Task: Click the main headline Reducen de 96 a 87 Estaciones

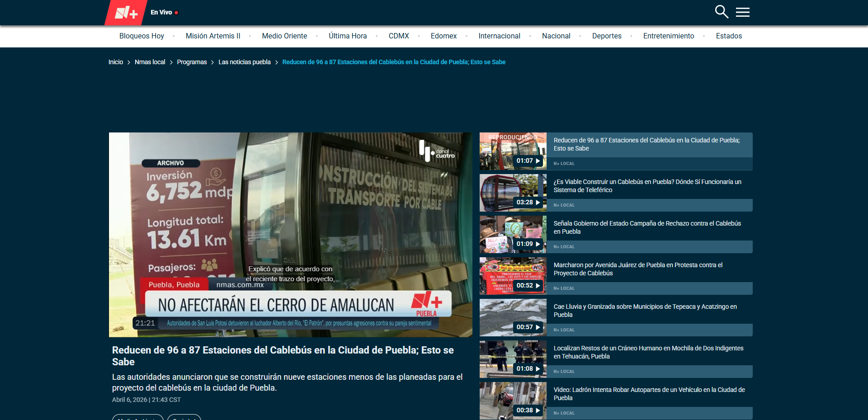Action: click(x=283, y=356)
